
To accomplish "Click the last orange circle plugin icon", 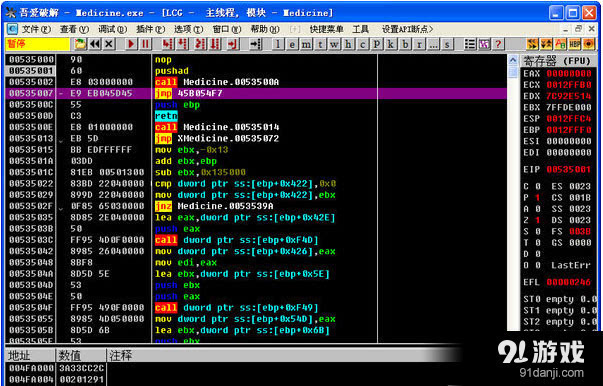I will (x=589, y=44).
